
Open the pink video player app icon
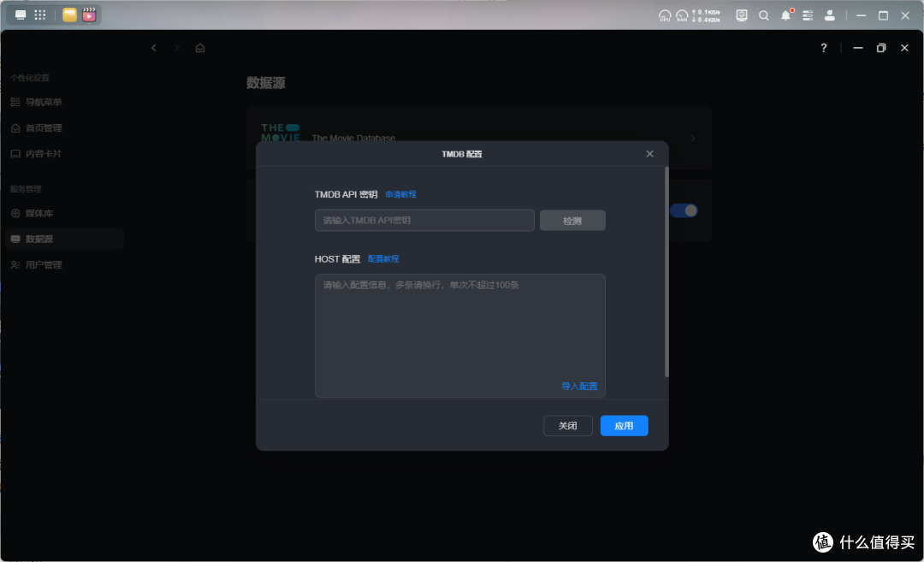coord(89,15)
